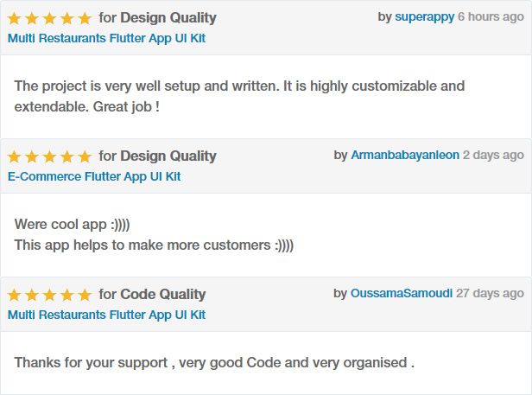Screen dimensions: 532x395
Task: Click second star in OussamaSamoudi's review rating
Action: [32, 295]
